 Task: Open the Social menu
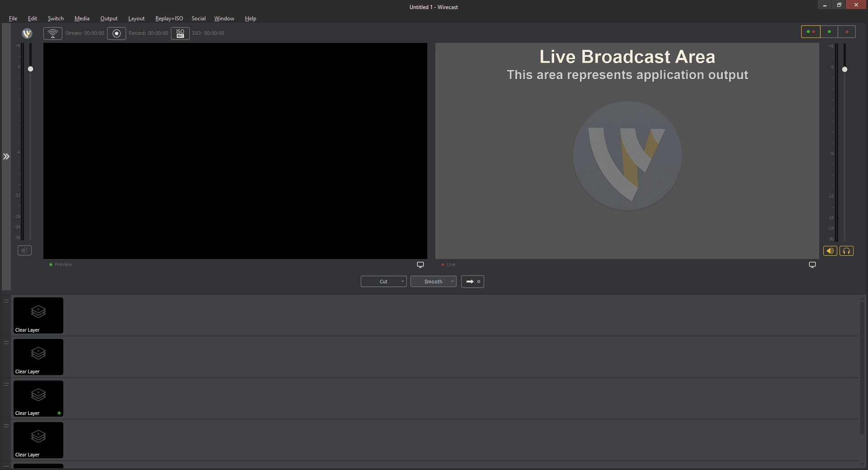(198, 19)
